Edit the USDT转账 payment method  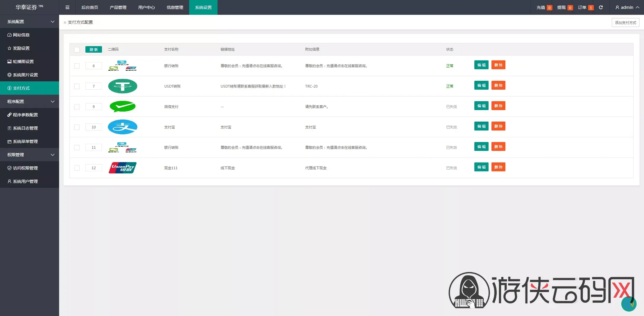point(481,85)
